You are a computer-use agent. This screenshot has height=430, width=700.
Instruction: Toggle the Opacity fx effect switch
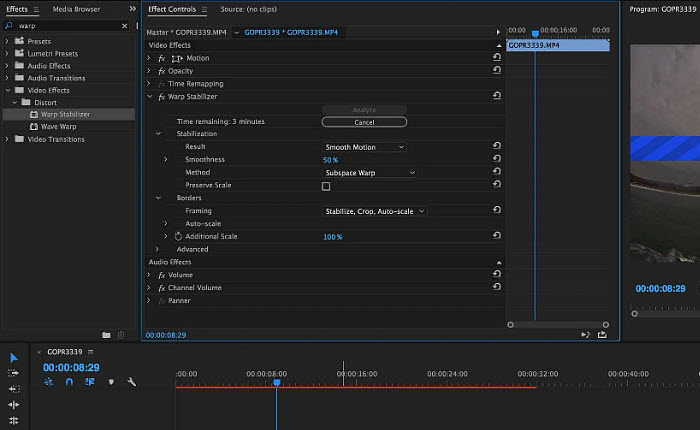[x=161, y=71]
